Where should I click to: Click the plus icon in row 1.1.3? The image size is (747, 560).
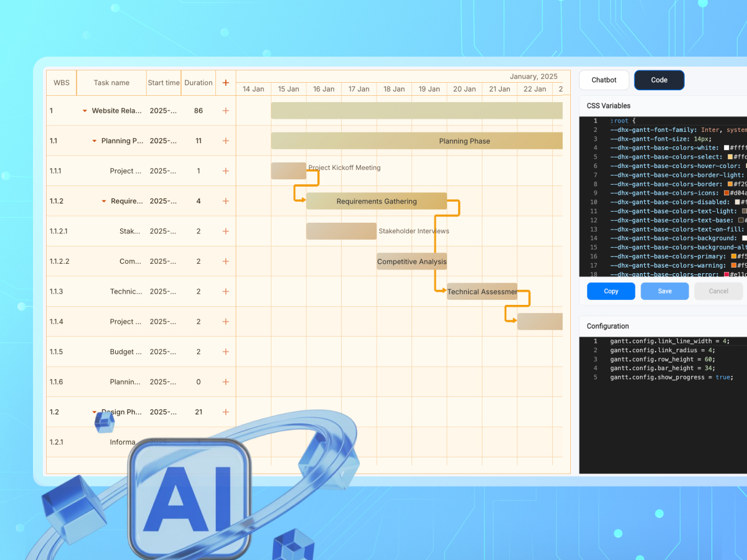click(x=225, y=291)
